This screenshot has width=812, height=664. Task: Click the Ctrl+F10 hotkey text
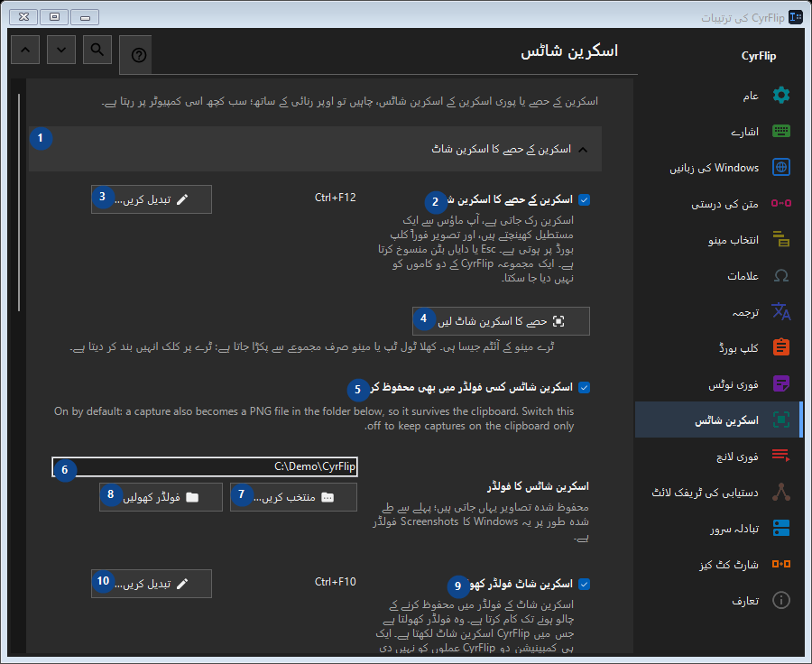(x=335, y=582)
